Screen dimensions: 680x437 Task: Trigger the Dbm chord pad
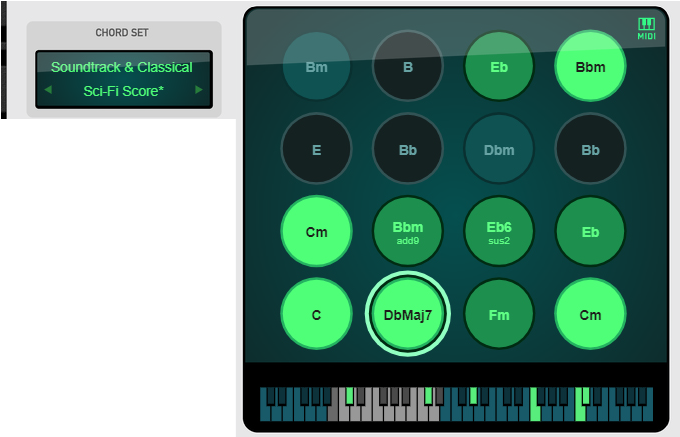tap(499, 150)
